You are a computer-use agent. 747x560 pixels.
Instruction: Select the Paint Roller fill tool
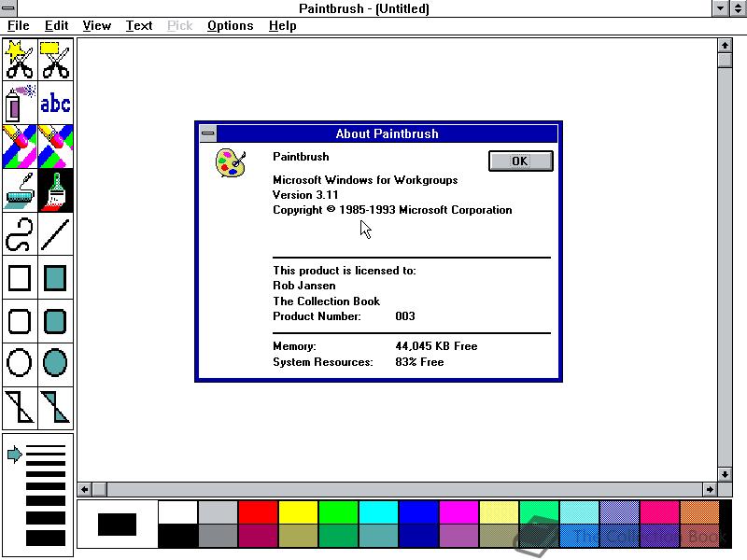coord(20,190)
